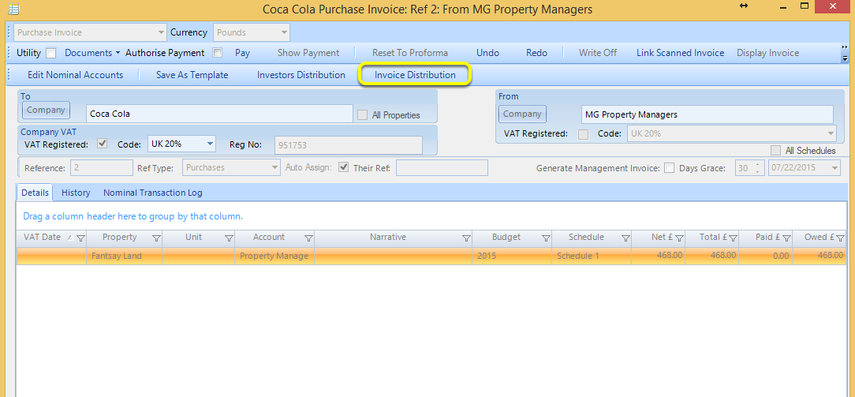Open the Nominal Transaction Log tab
The image size is (855, 397).
[153, 193]
